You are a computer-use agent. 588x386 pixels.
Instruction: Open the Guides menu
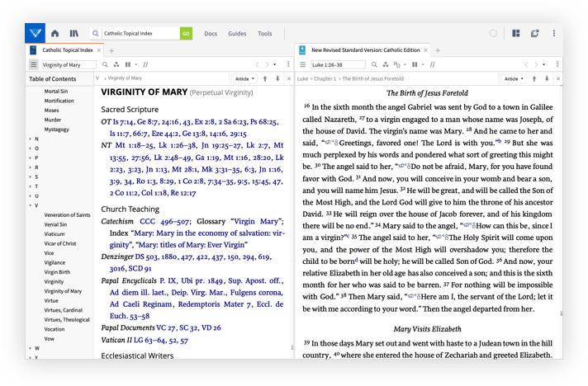(237, 34)
